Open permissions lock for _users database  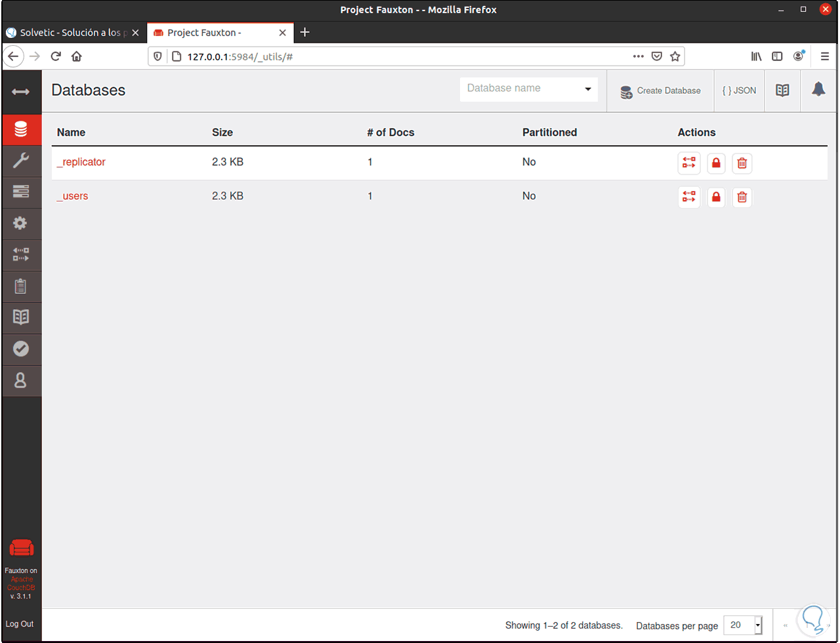coord(716,197)
